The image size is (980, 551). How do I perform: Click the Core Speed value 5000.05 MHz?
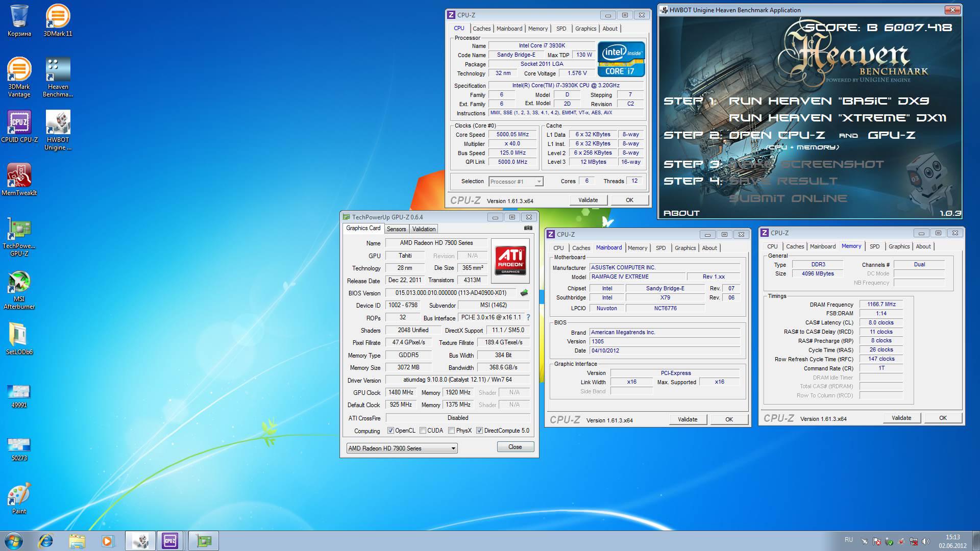tap(512, 135)
